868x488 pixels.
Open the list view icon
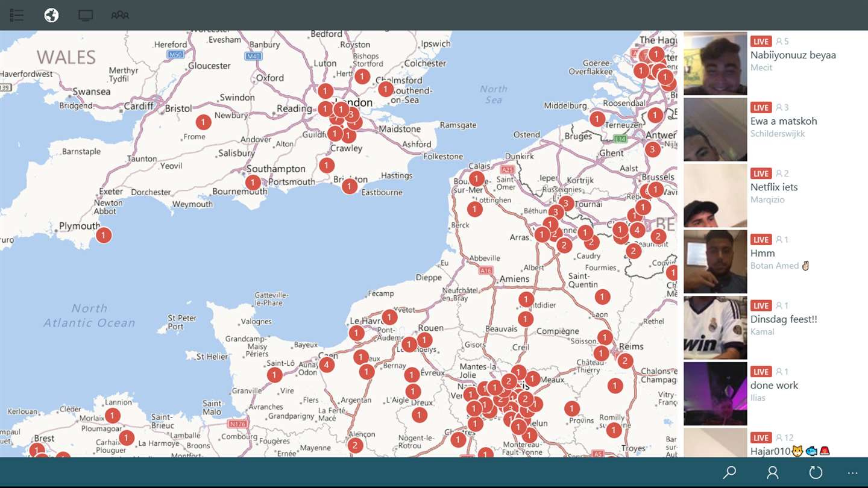click(x=17, y=15)
